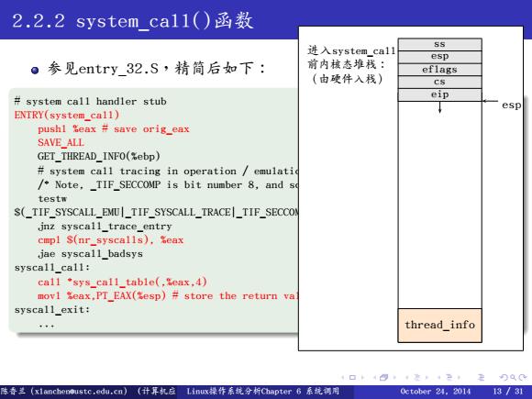Click the go back curved arrow symbol
This screenshot has height=399, width=532.
pos(504,378)
